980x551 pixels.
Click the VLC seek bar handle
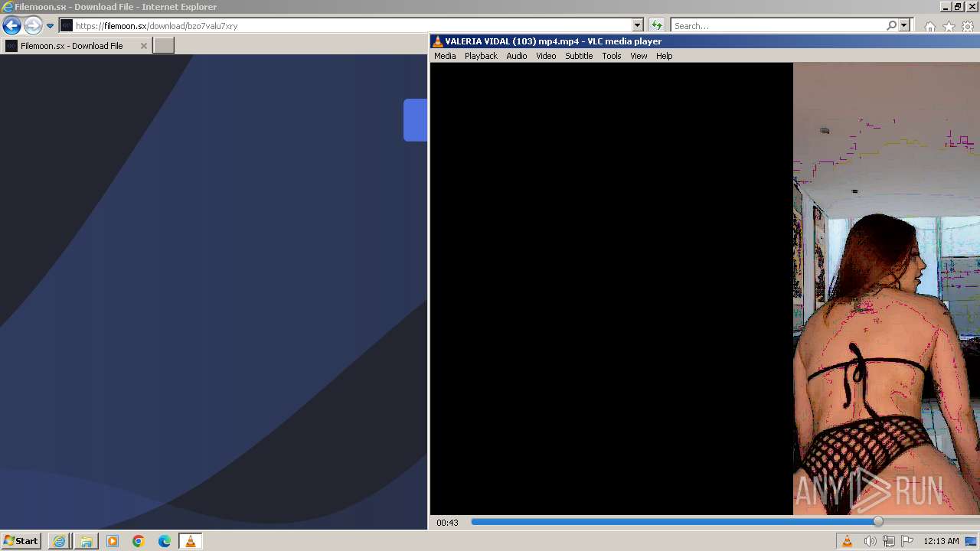878,521
